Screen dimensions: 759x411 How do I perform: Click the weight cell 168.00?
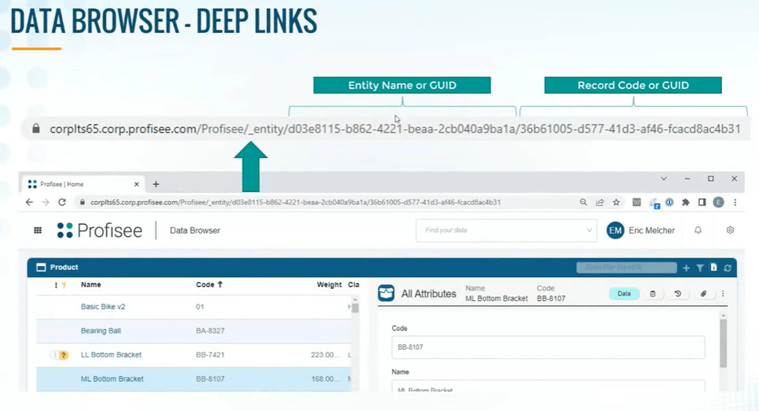[325, 379]
